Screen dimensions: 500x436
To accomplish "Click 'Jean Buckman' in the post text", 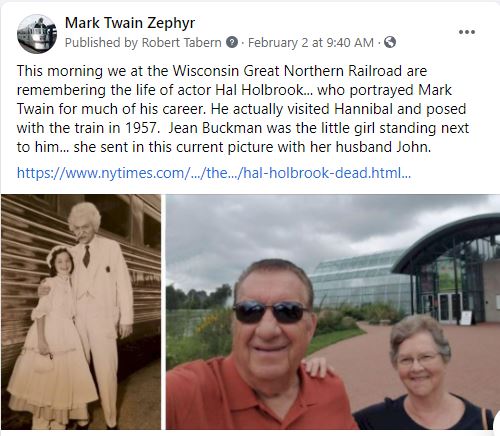I will coord(215,128).
